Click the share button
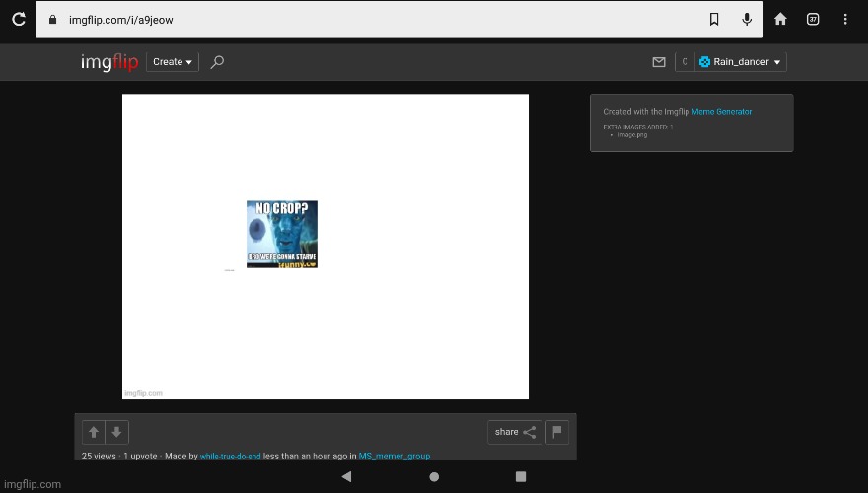This screenshot has height=493, width=868. [514, 432]
